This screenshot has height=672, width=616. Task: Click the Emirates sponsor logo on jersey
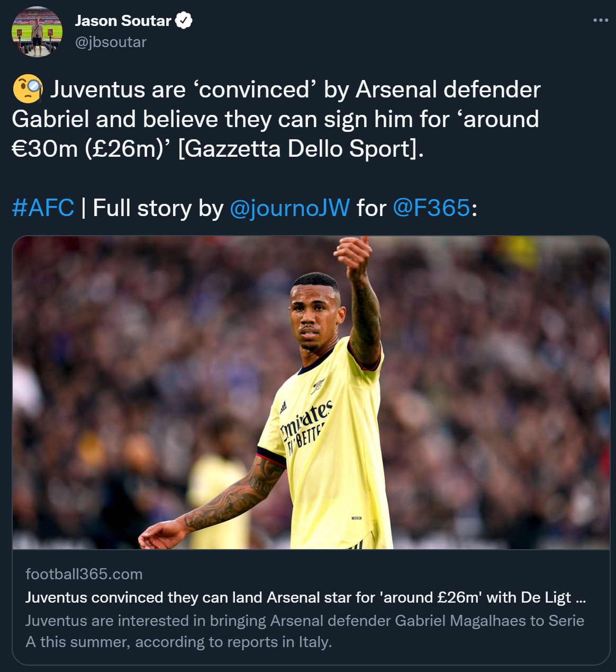[306, 425]
